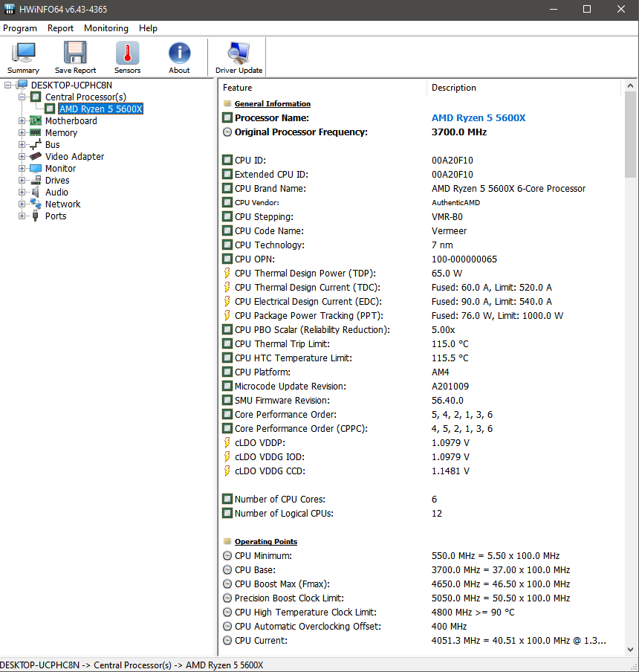Click the Central Processor(s) chip icon
The height and width of the screenshot is (672, 639).
[36, 97]
